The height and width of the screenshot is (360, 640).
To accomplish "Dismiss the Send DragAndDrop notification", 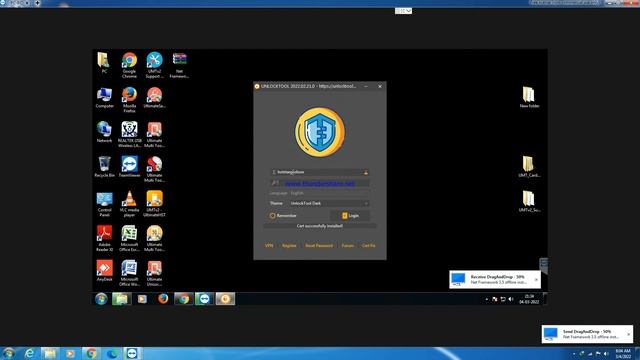I will (x=629, y=334).
